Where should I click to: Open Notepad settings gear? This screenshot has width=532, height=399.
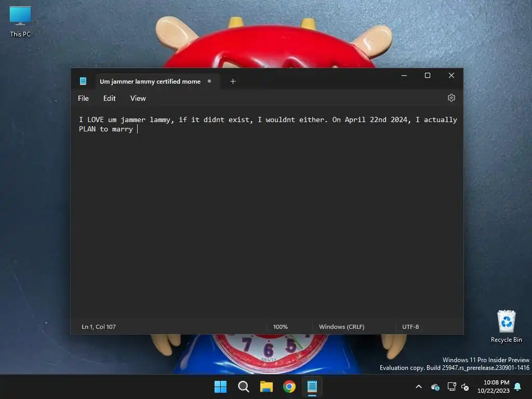point(451,98)
